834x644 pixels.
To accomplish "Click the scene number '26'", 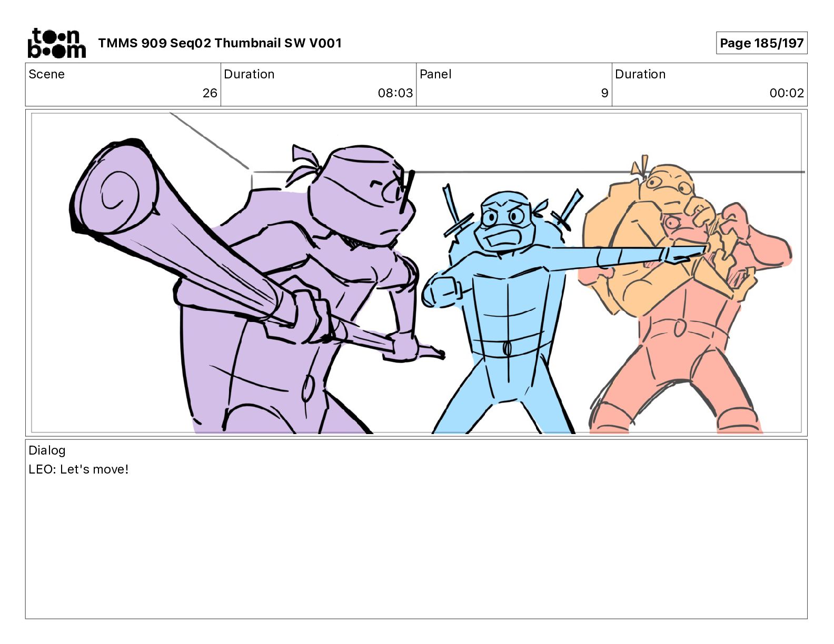I will pos(210,93).
